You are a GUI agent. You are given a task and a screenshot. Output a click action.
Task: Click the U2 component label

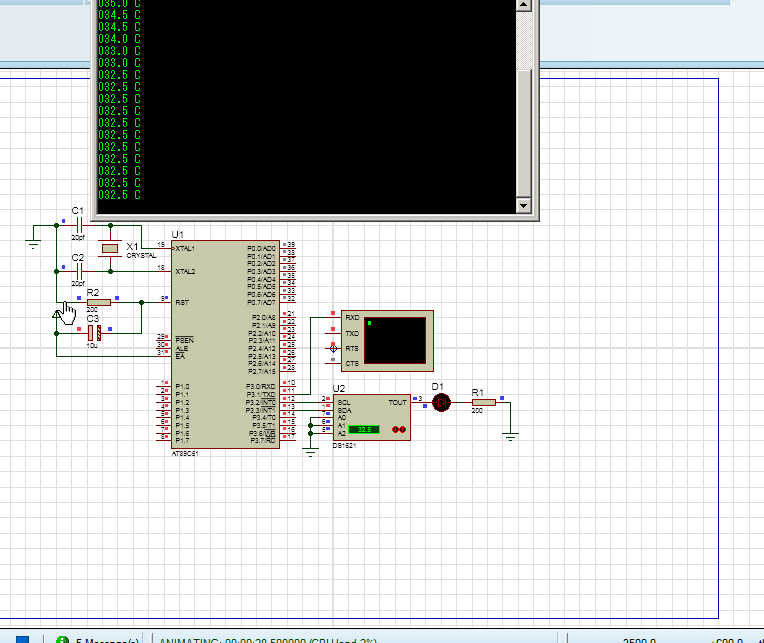[x=339, y=388]
